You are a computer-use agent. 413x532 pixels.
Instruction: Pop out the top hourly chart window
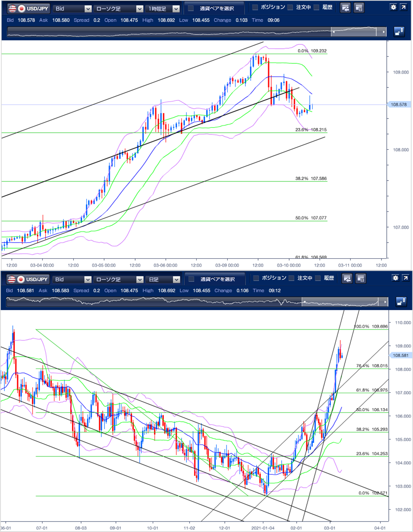coord(403,7)
